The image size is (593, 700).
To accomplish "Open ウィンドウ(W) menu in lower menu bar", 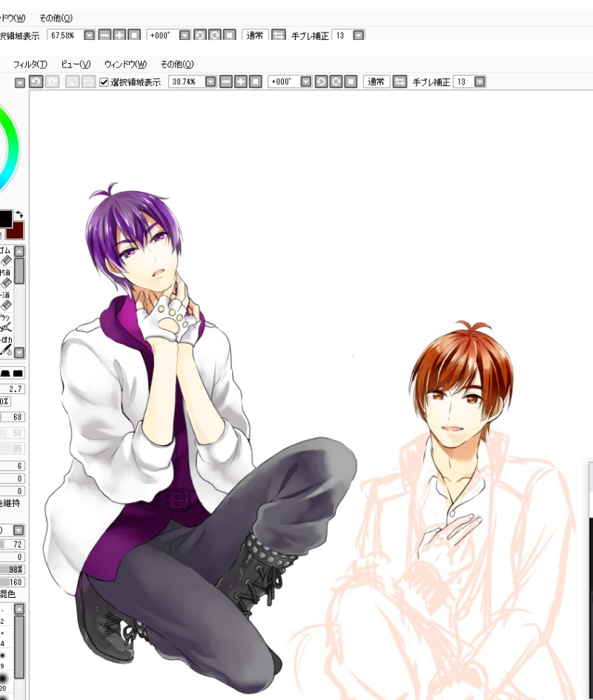I will pos(125,64).
